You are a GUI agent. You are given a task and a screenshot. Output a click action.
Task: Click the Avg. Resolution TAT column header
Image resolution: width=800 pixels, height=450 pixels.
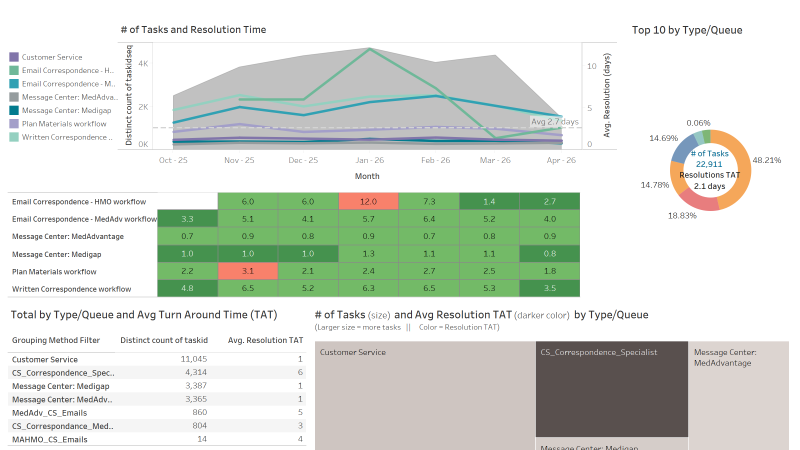(x=266, y=340)
